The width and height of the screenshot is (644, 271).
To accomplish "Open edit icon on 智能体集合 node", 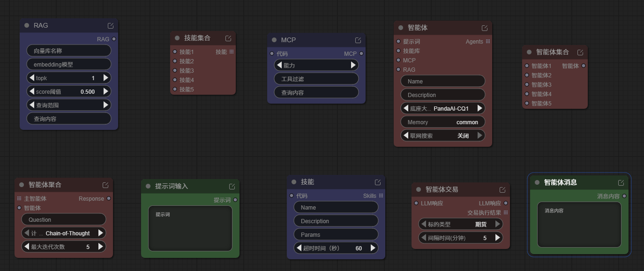I will 580,52.
